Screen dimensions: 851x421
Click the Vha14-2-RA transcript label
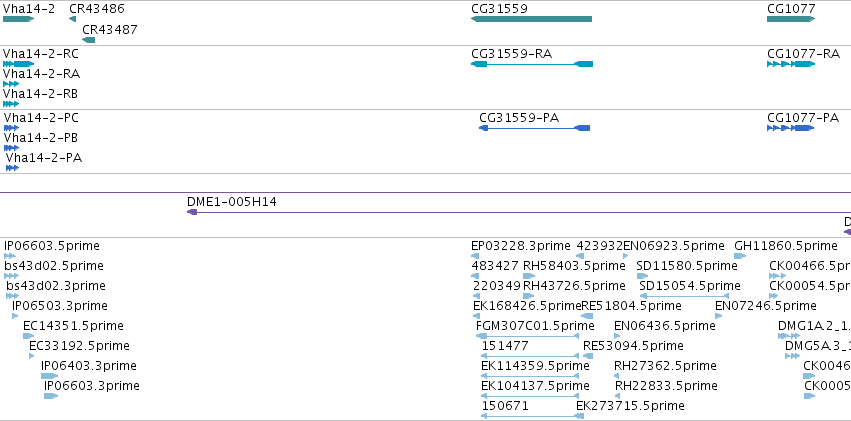[x=42, y=74]
